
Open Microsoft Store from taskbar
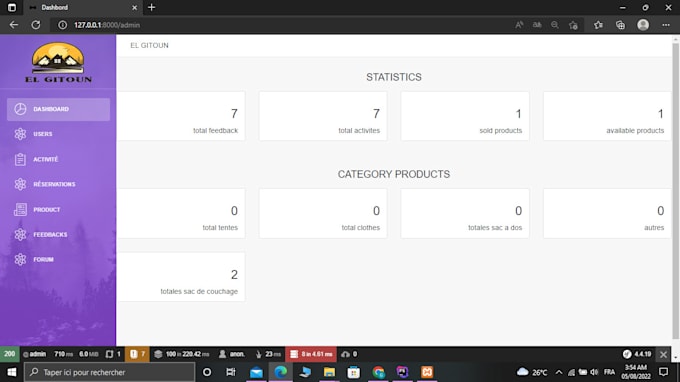[353, 372]
